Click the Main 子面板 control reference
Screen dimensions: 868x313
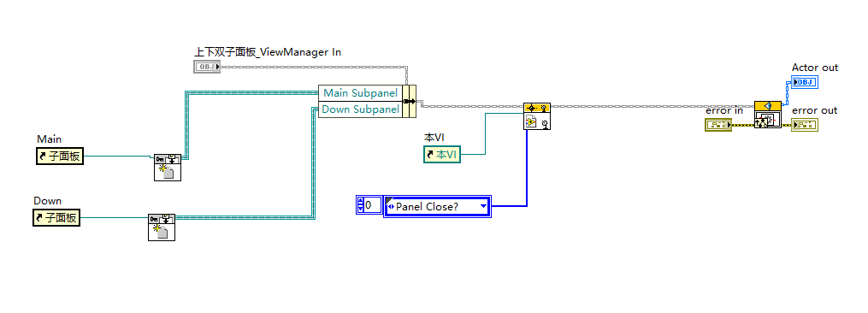point(59,156)
